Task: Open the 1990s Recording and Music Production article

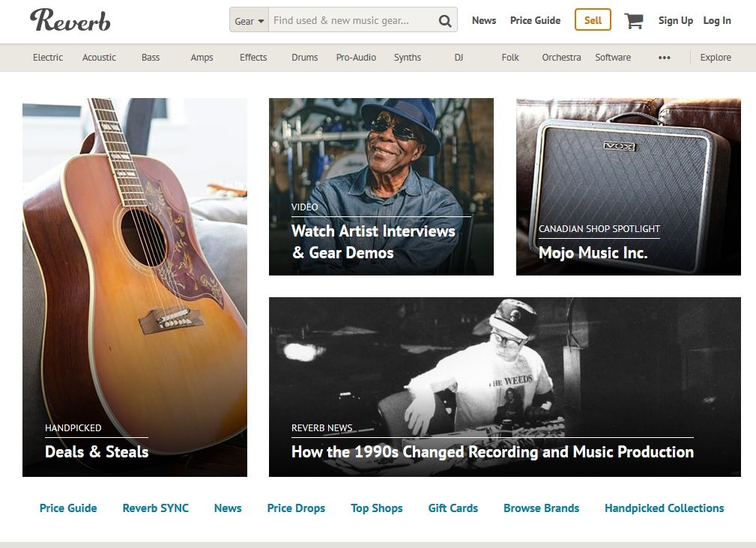Action: click(x=505, y=387)
